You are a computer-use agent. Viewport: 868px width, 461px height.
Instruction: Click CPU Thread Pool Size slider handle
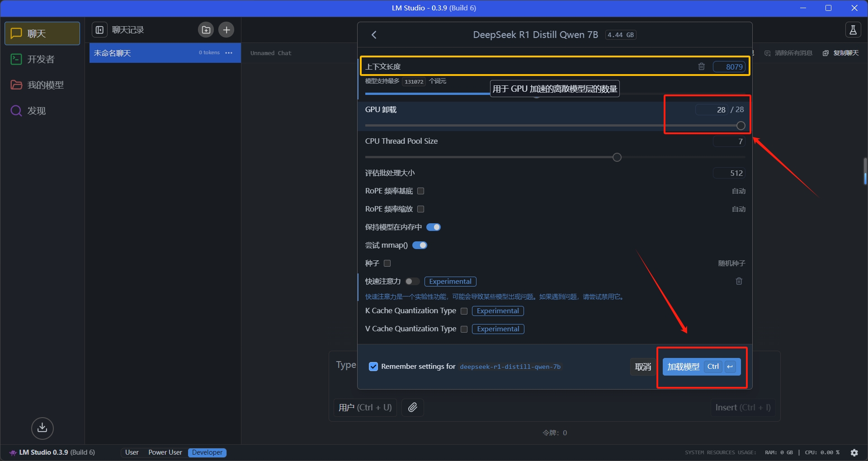click(617, 157)
